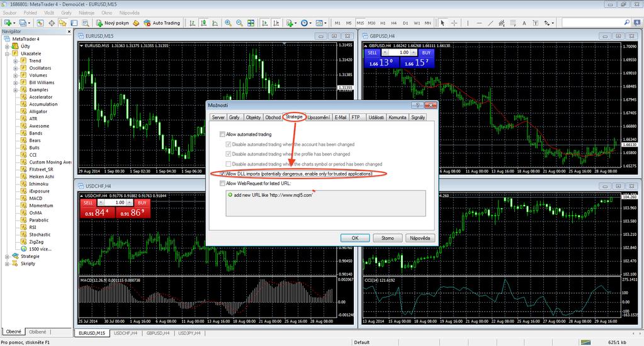
Task: Select the text label 'T' tool
Action: (x=536, y=23)
